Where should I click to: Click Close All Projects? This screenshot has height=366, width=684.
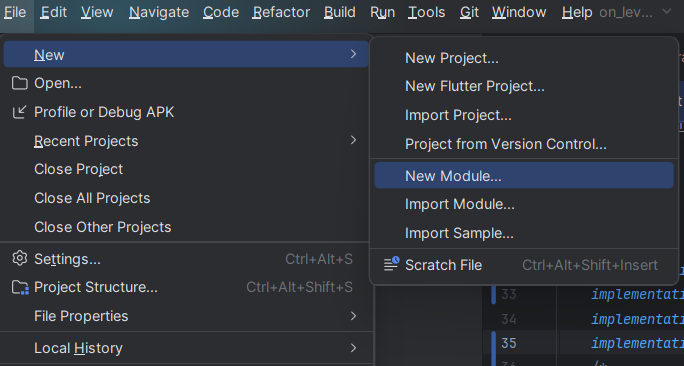tap(92, 198)
